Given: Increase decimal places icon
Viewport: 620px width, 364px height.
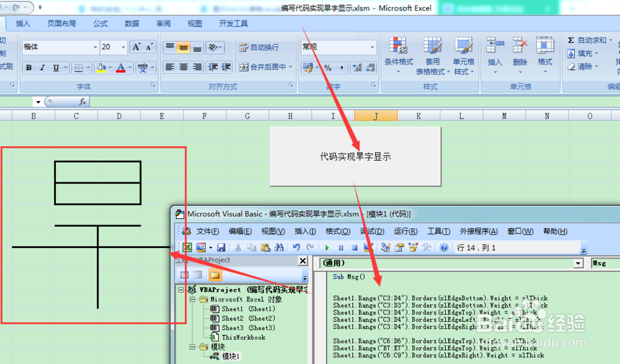Looking at the screenshot, I should [x=357, y=68].
